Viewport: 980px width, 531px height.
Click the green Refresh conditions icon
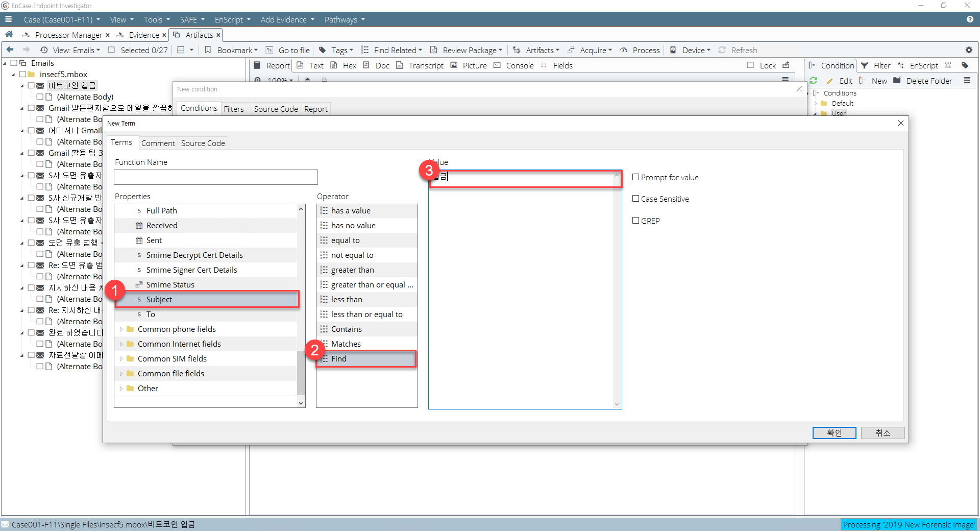(814, 81)
